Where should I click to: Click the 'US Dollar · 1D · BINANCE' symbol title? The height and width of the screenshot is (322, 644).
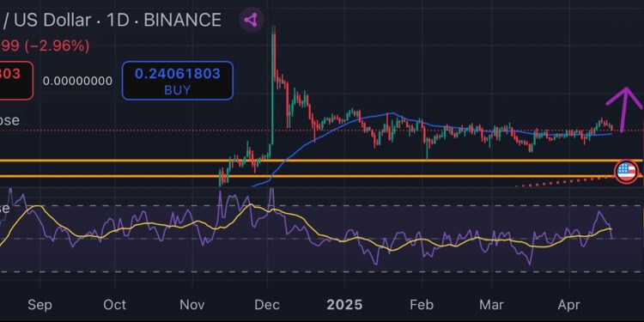(118, 20)
